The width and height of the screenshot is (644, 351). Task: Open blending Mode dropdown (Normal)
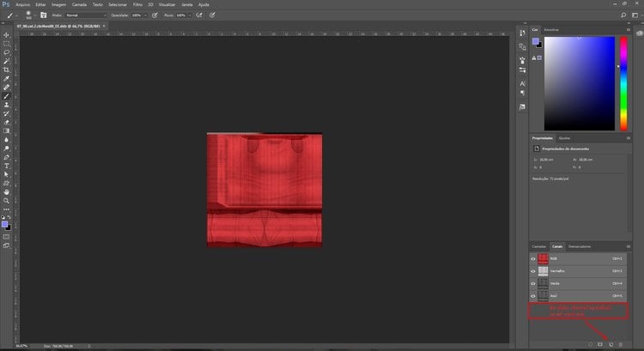[86, 15]
